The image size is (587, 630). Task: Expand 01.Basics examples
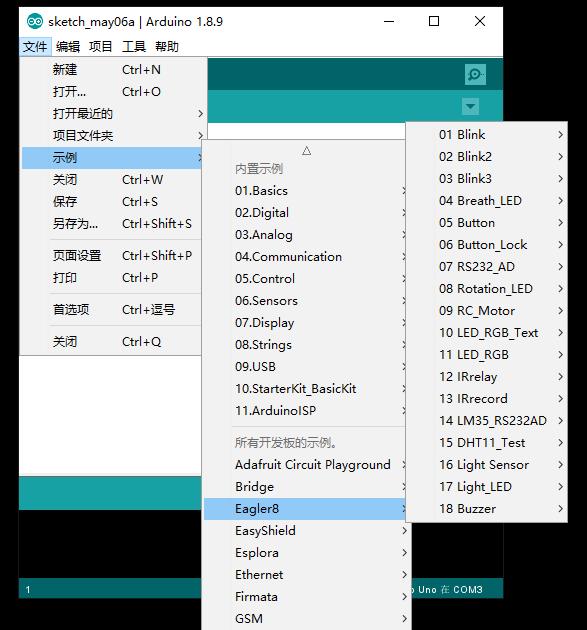point(305,191)
